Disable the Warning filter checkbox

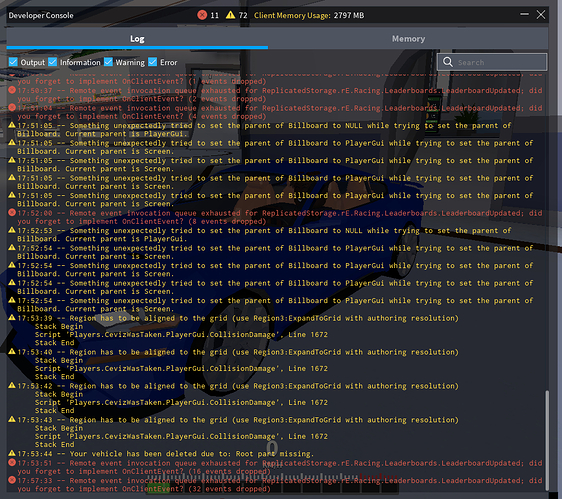point(108,62)
